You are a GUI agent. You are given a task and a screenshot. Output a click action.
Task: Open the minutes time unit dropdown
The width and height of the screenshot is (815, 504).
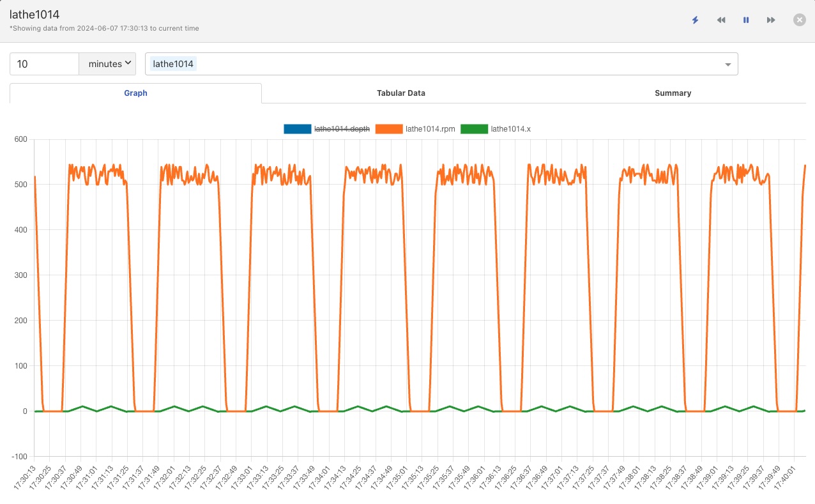pos(107,64)
